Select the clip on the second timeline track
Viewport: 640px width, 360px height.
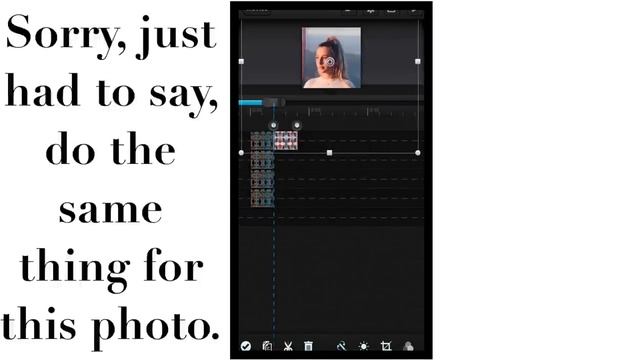262,160
